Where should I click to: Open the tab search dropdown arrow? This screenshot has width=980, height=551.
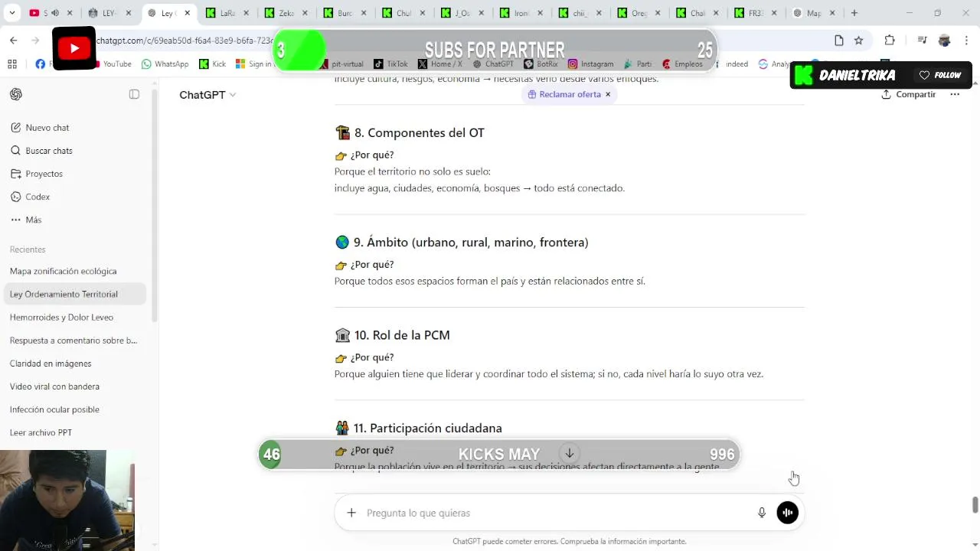(11, 13)
